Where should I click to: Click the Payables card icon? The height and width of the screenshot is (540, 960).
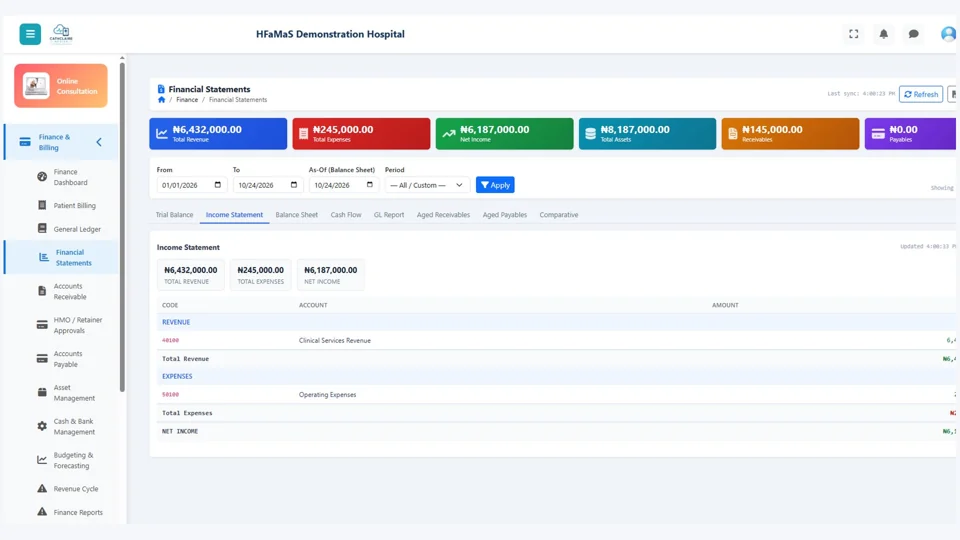pos(878,133)
